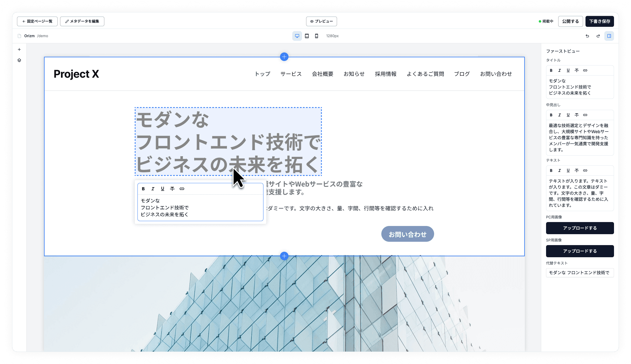Click the eye icon on プレビュー
631x364 pixels.
tap(311, 21)
